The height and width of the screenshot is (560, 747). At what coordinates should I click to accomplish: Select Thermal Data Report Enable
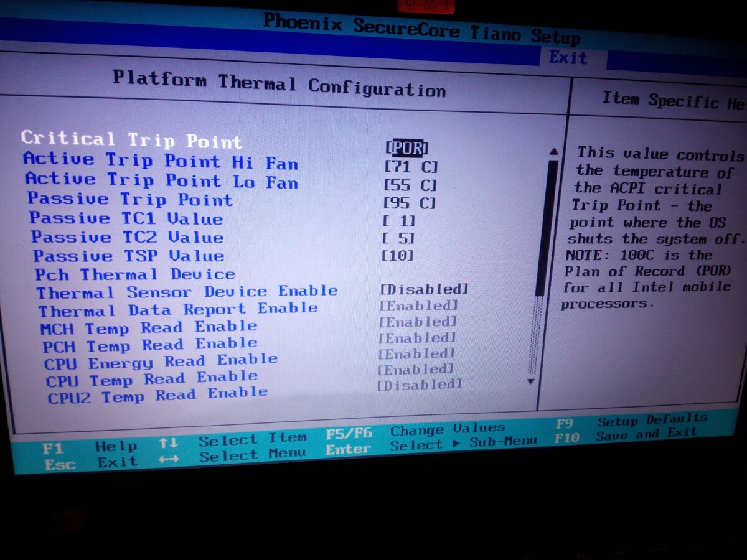tap(178, 309)
